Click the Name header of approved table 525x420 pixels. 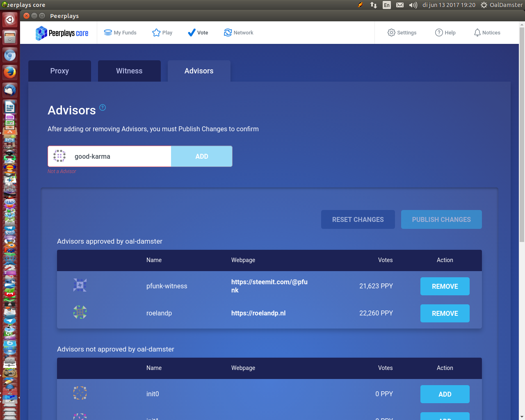pos(154,260)
